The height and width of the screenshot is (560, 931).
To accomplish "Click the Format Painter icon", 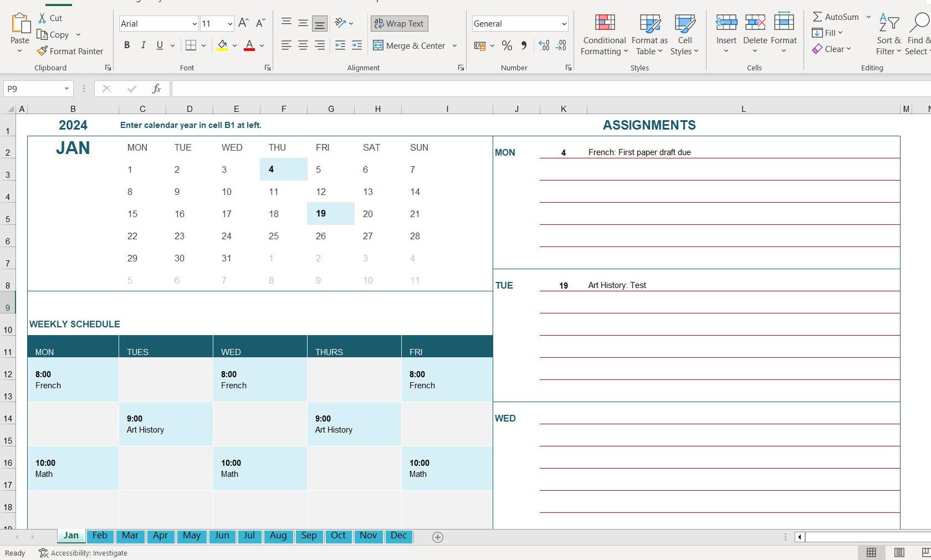I will click(x=70, y=51).
